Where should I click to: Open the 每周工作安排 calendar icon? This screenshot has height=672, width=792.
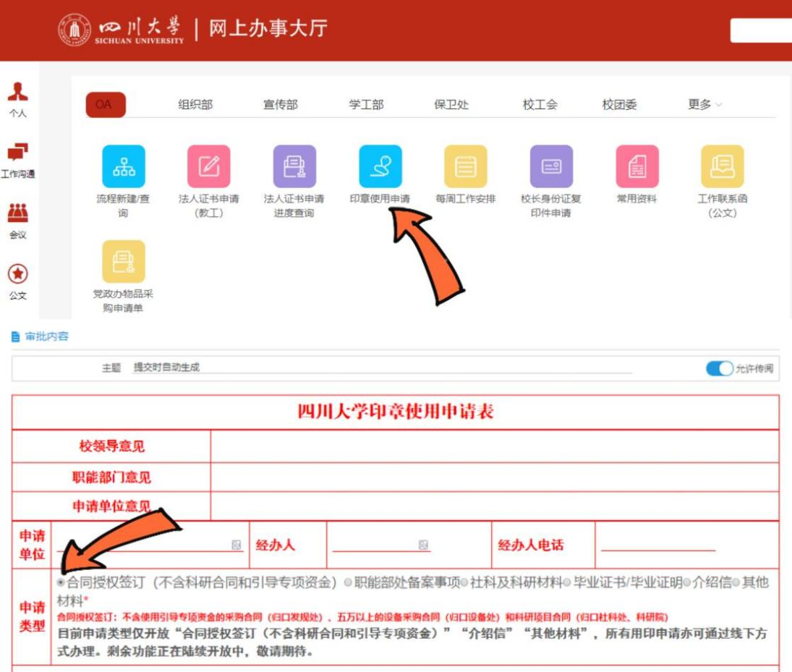coord(466,167)
